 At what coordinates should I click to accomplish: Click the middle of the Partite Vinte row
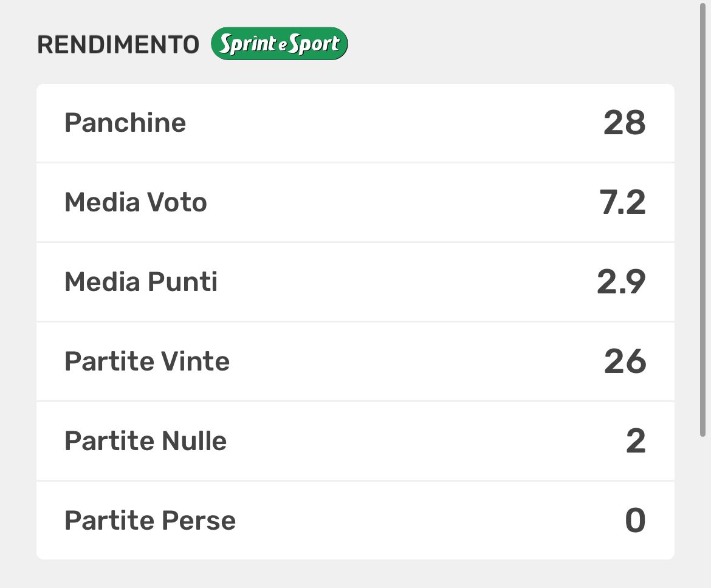click(355, 361)
